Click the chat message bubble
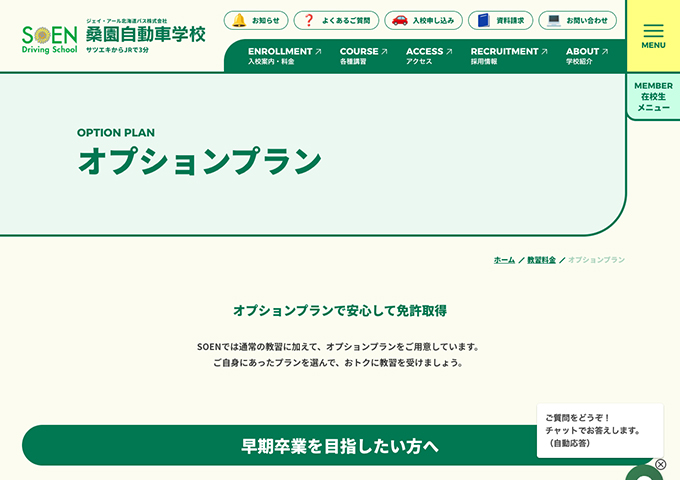The width and height of the screenshot is (680, 480). (x=599, y=430)
